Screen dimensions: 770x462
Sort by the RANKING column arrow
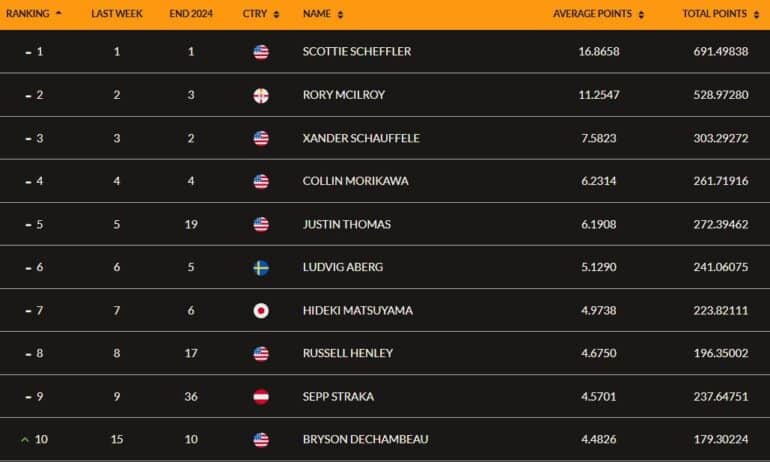pos(59,13)
